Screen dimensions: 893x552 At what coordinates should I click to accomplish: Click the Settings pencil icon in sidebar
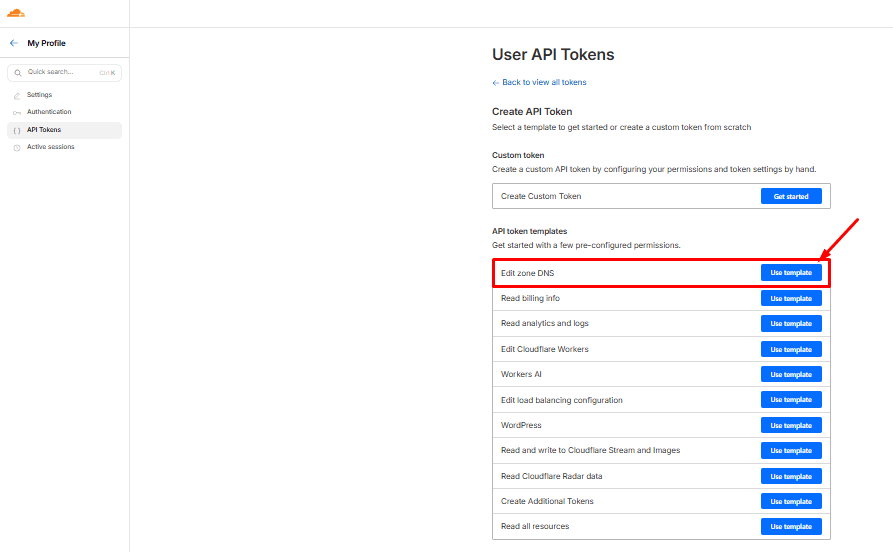pyautogui.click(x=16, y=96)
